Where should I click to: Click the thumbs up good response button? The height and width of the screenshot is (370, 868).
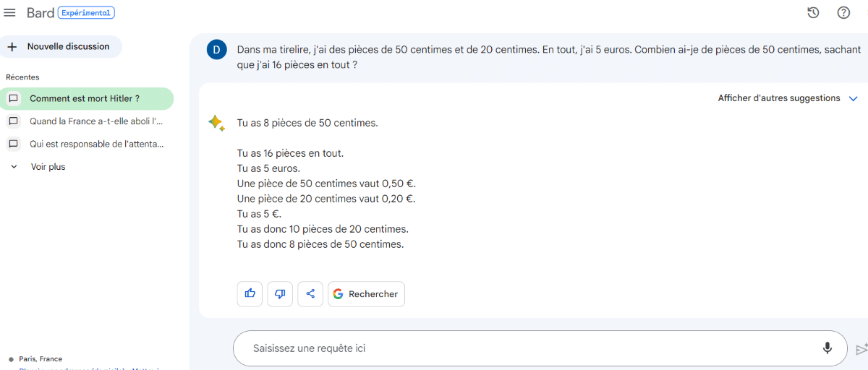click(250, 293)
